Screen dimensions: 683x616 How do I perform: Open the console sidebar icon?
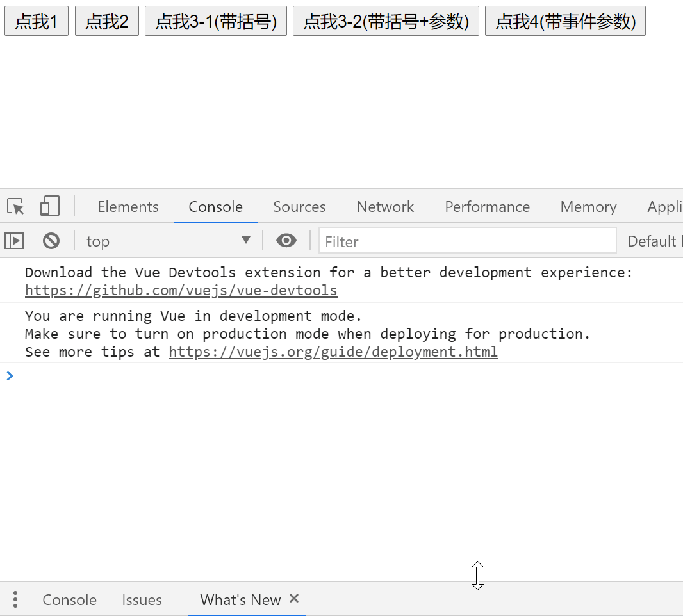coord(14,240)
